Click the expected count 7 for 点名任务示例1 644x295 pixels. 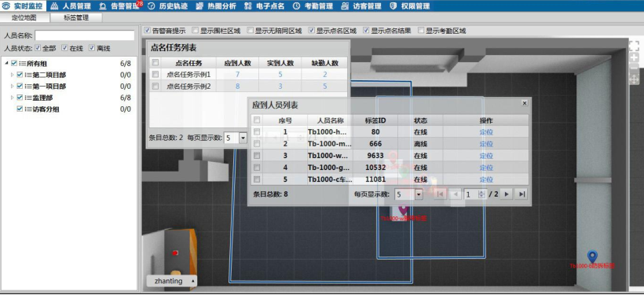237,75
